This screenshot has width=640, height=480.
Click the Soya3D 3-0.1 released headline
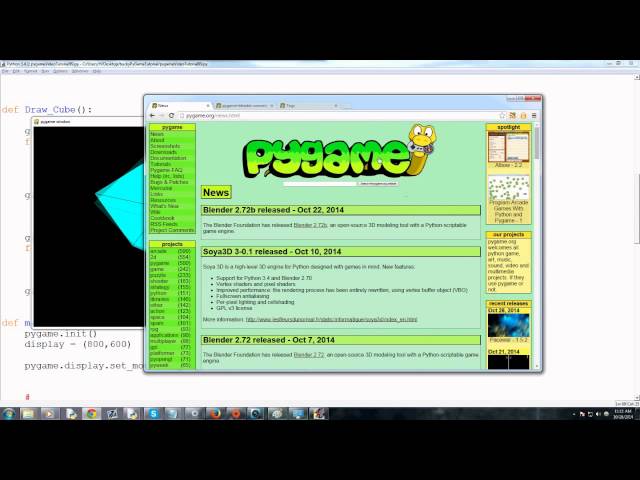tap(272, 252)
